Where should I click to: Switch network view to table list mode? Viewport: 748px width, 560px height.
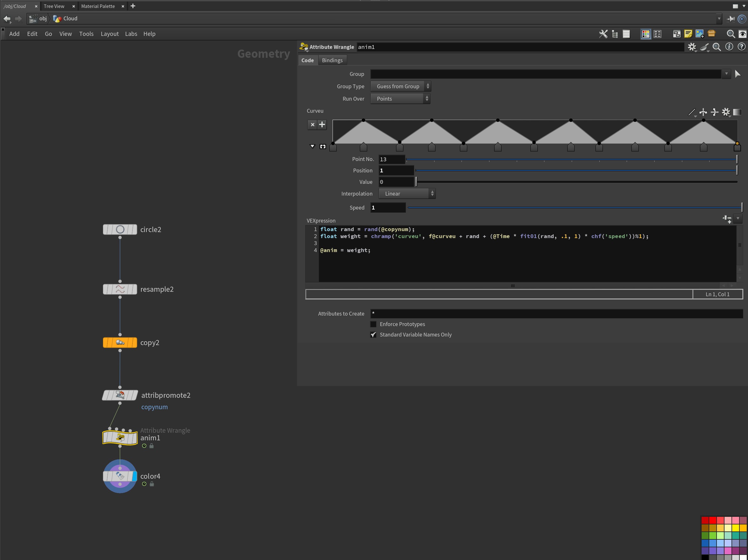coord(626,34)
